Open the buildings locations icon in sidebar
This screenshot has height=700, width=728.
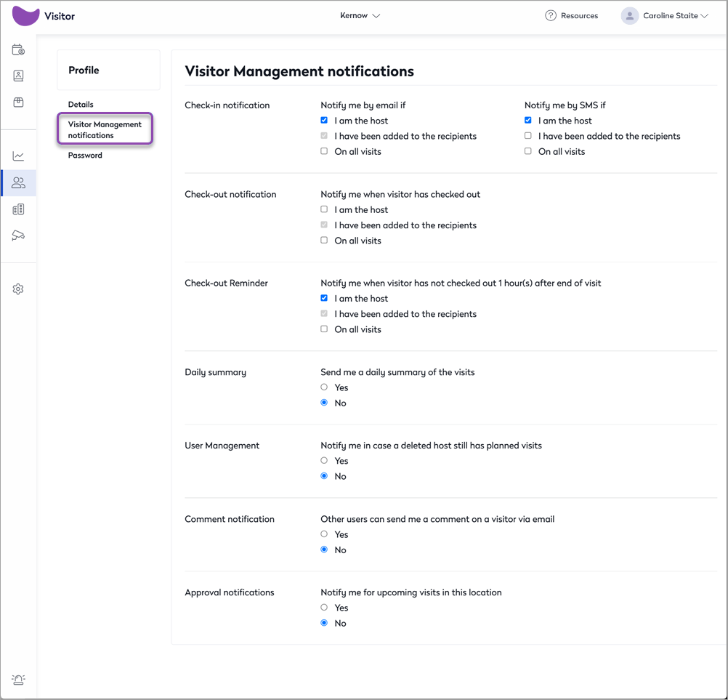point(19,209)
